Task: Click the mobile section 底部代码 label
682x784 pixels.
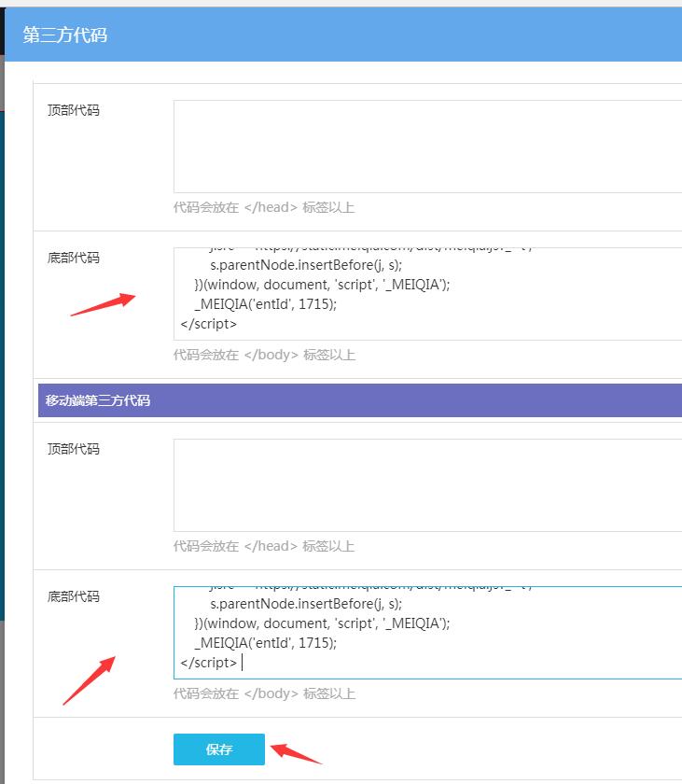Action: click(x=74, y=596)
